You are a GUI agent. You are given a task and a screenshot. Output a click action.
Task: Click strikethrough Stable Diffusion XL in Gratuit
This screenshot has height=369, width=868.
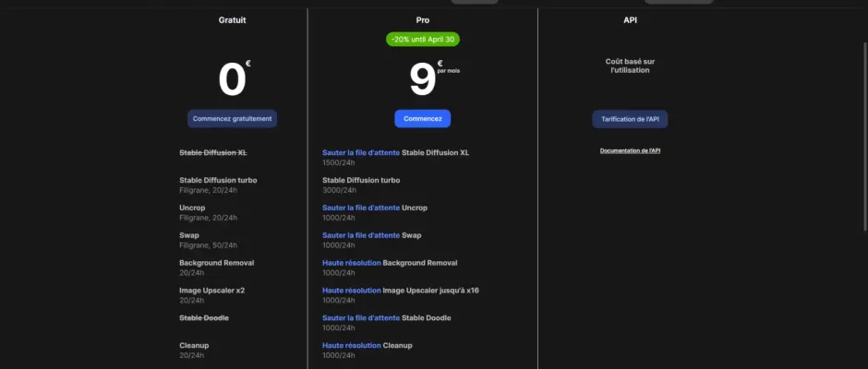pyautogui.click(x=213, y=152)
